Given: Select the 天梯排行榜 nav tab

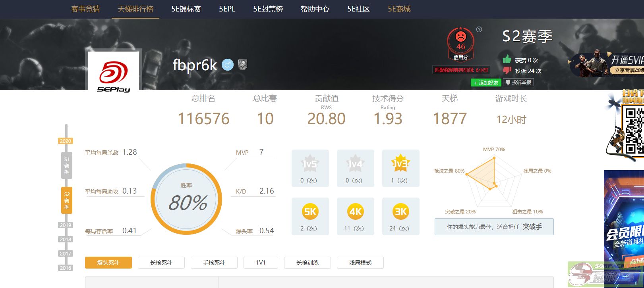Looking at the screenshot, I should click(x=135, y=9).
